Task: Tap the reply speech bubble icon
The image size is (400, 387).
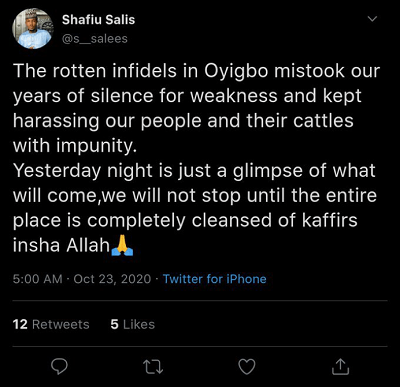Action: (x=60, y=366)
